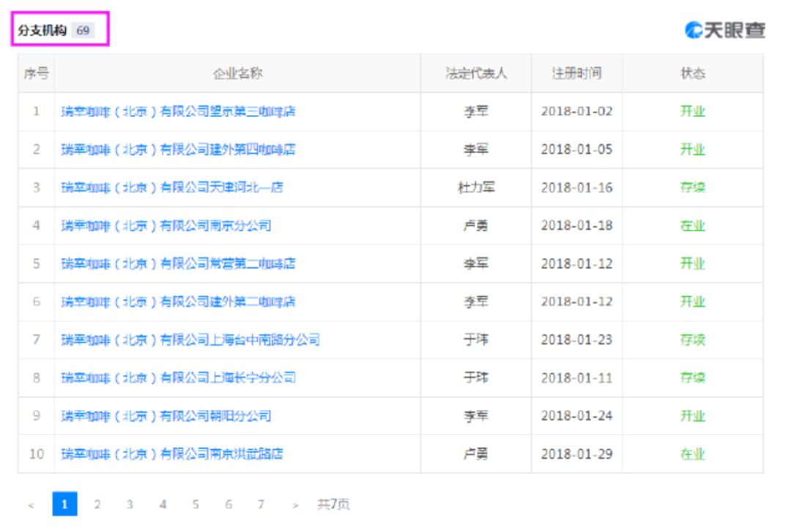The image size is (791, 532).
Task: Click the 存续 status in the 天津河北一店 row
Action: coord(693,187)
